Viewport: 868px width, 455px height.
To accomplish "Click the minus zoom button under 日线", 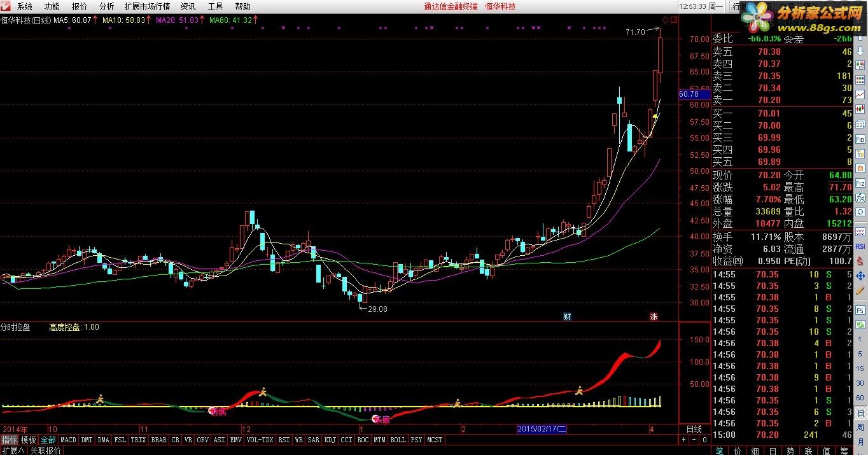I will [x=694, y=440].
